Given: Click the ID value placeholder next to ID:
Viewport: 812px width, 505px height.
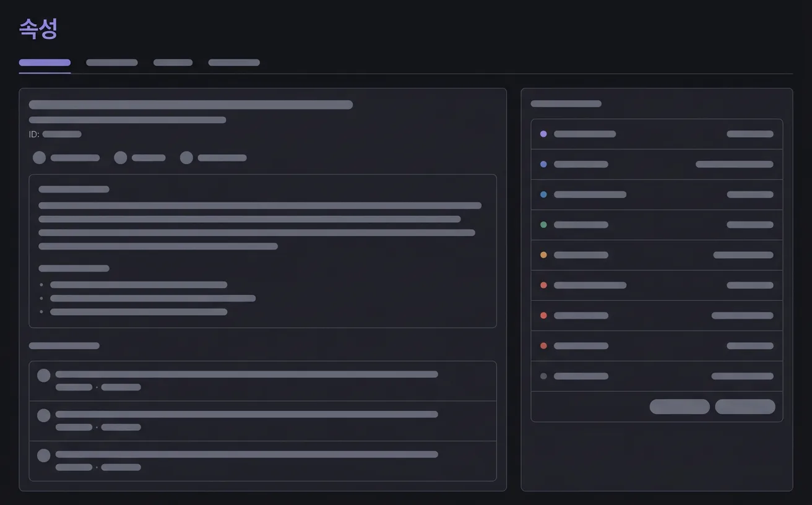Looking at the screenshot, I should pyautogui.click(x=62, y=134).
